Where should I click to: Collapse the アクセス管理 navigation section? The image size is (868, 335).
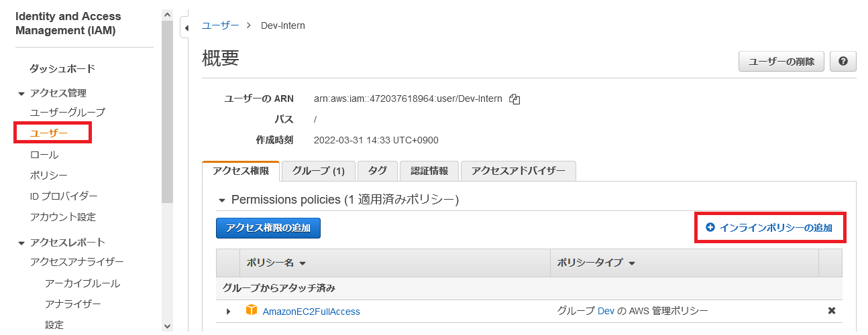(21, 93)
